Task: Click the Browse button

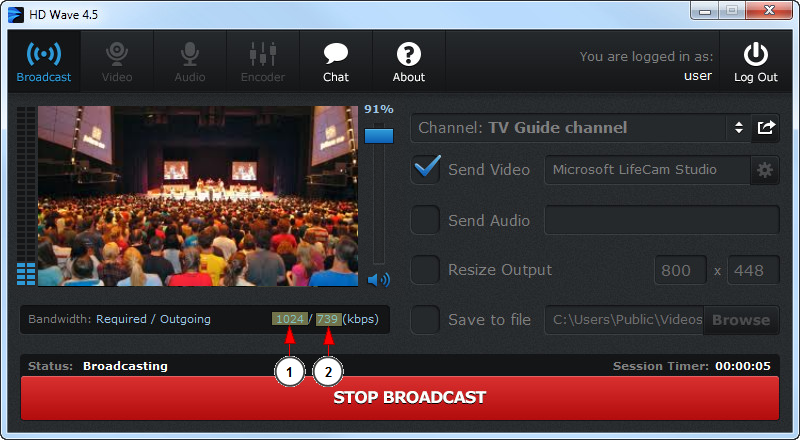Action: click(x=741, y=320)
